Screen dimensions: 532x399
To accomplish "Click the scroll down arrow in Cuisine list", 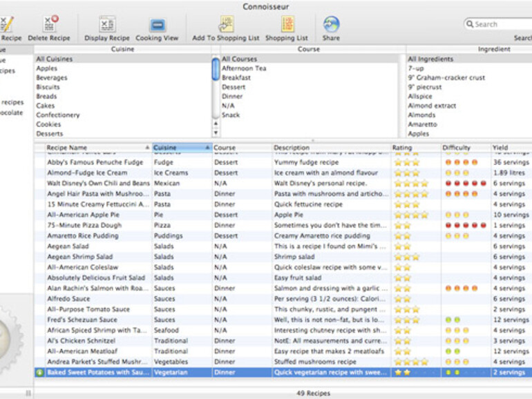I will (215, 133).
